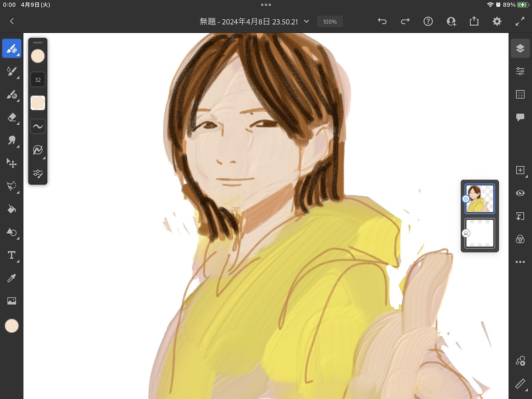The width and height of the screenshot is (532, 399).
Task: Open the multitasking three-dot menu
Action: click(266, 5)
